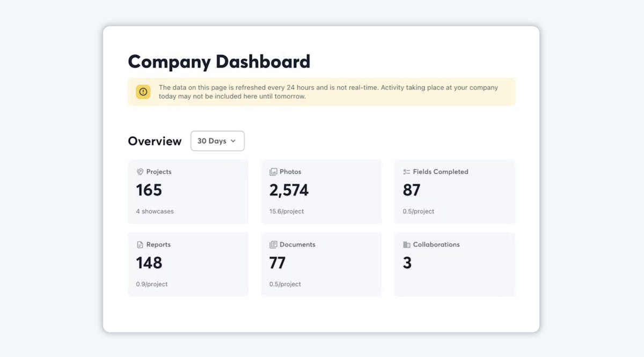Viewport: 644px width, 357px height.
Task: Click the Documents stack icon
Action: click(273, 244)
